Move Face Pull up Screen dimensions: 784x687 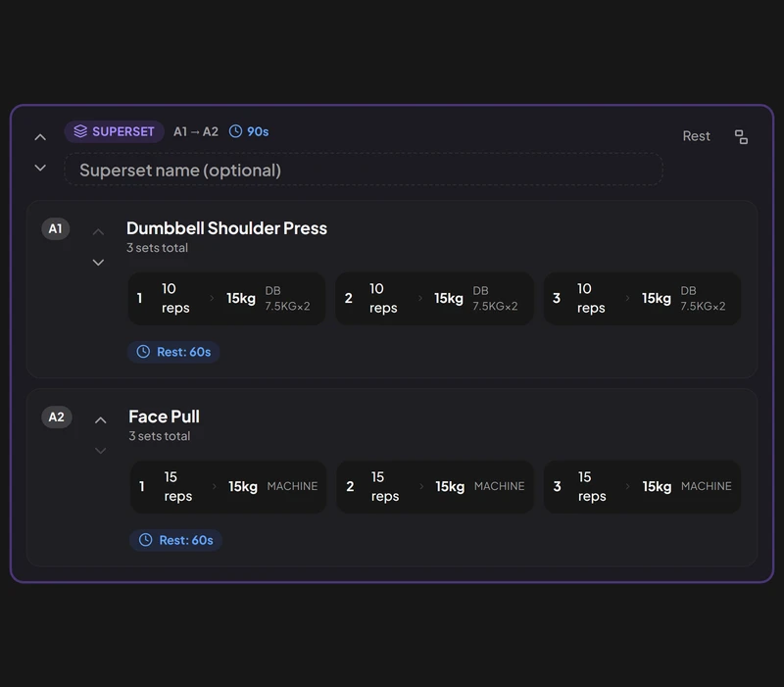[101, 420]
